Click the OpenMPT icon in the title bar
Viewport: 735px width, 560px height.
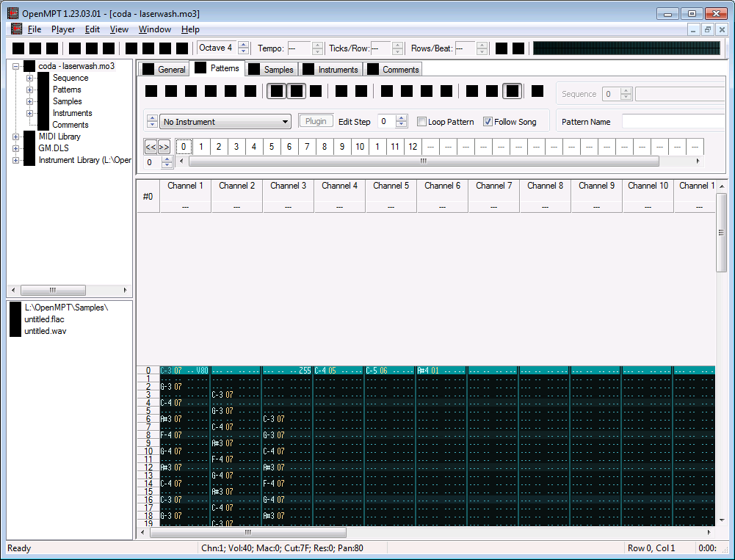pyautogui.click(x=12, y=14)
